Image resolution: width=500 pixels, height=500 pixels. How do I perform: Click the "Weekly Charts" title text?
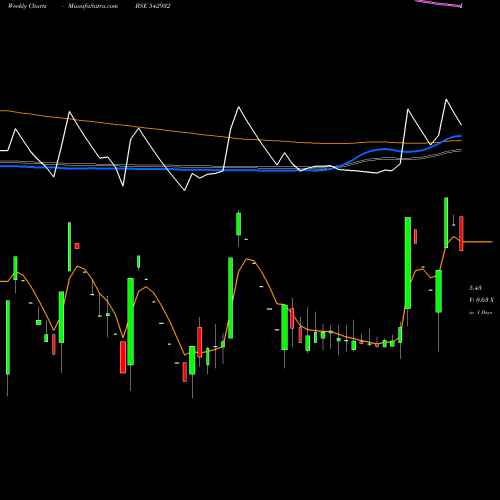[x=27, y=6]
